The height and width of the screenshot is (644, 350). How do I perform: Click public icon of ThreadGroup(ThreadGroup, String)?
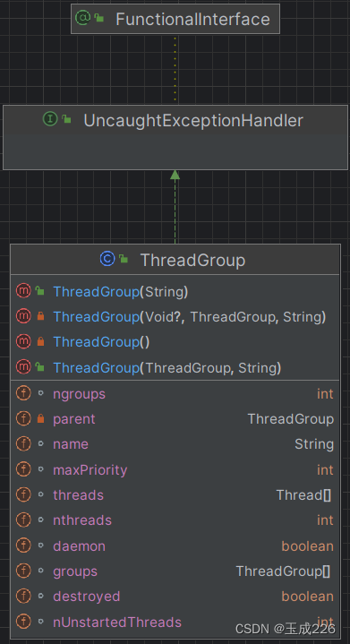click(x=39, y=367)
